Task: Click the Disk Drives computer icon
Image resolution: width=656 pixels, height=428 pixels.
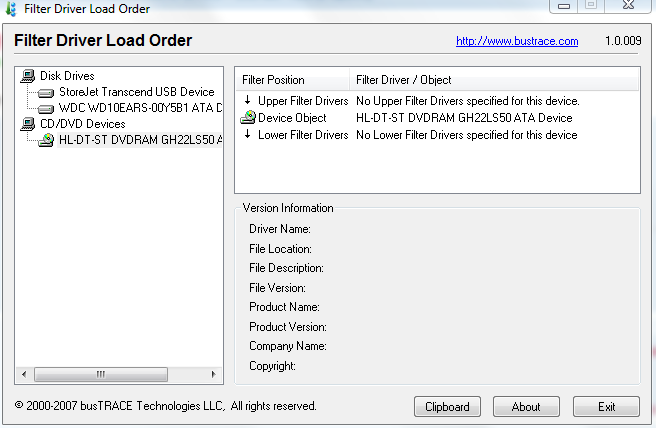Action: 28,76
